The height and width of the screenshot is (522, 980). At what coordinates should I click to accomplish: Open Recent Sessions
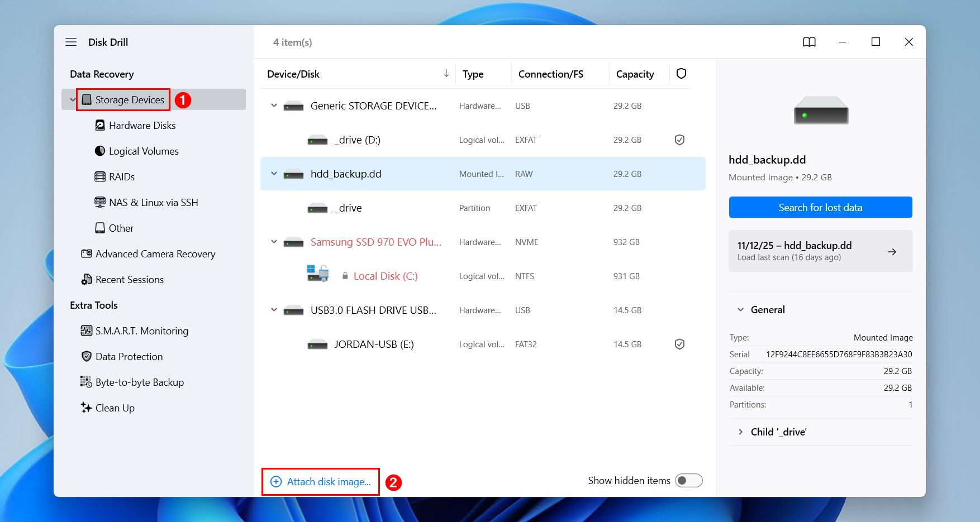[129, 279]
